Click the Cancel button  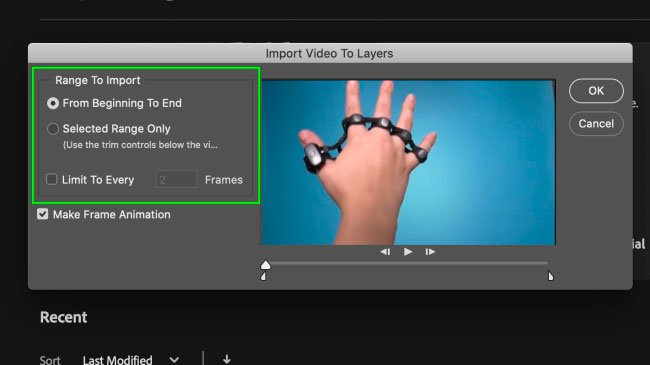point(596,124)
